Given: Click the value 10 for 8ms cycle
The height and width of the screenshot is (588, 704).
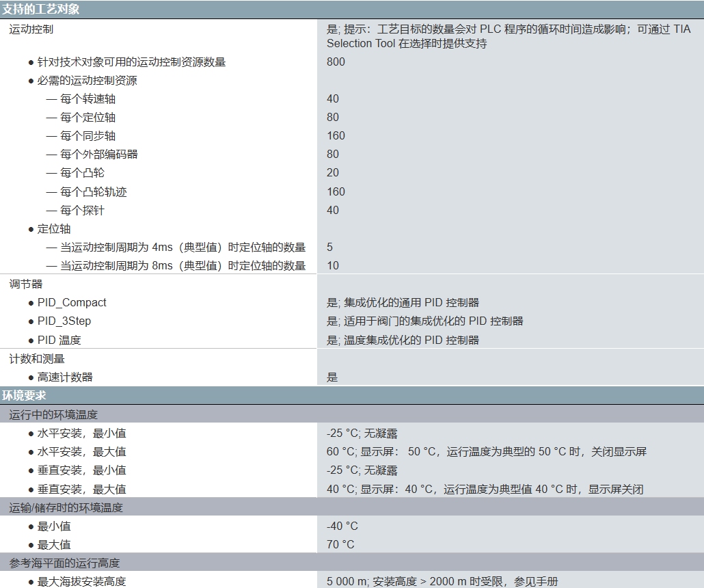Looking at the screenshot, I should tap(332, 266).
